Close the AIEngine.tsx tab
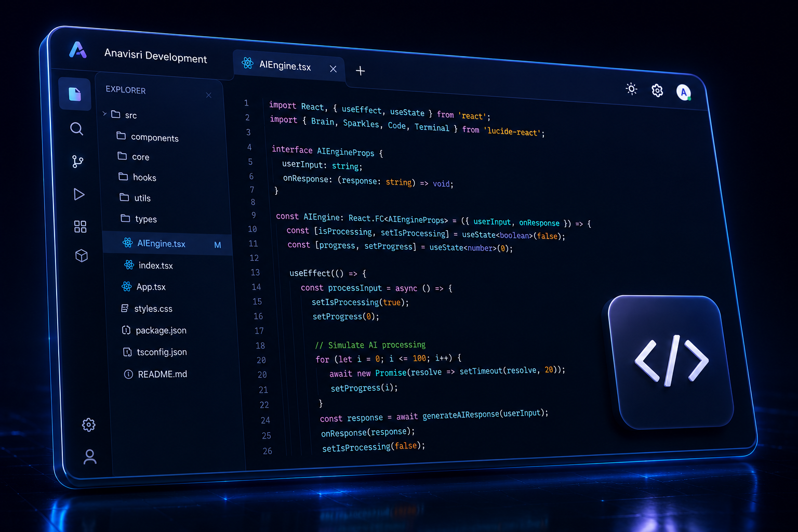798x532 pixels. click(x=333, y=69)
